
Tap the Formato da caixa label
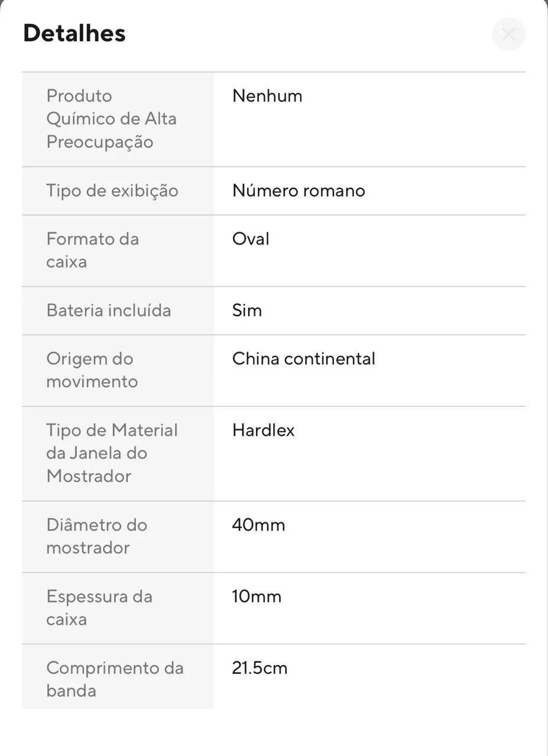pyautogui.click(x=93, y=250)
